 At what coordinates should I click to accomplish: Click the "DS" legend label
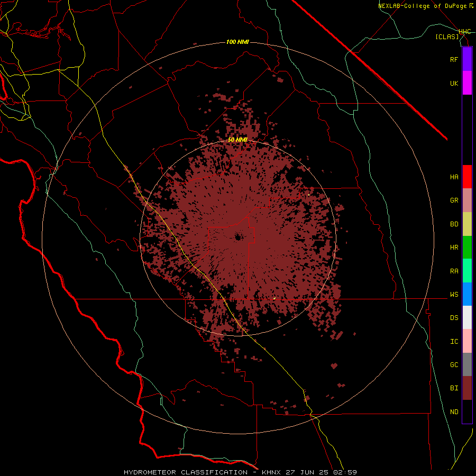[454, 318]
